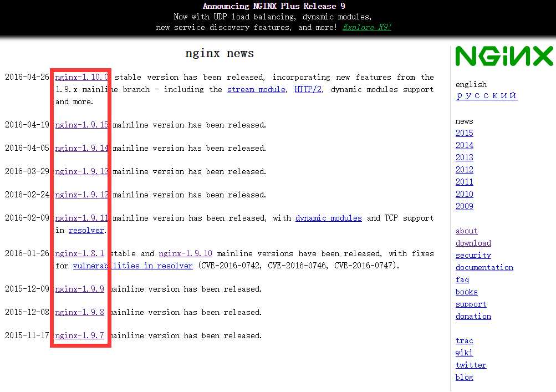Open the nginx-1.9.10 release link
Screen dimensions: 556x392
tap(186, 253)
